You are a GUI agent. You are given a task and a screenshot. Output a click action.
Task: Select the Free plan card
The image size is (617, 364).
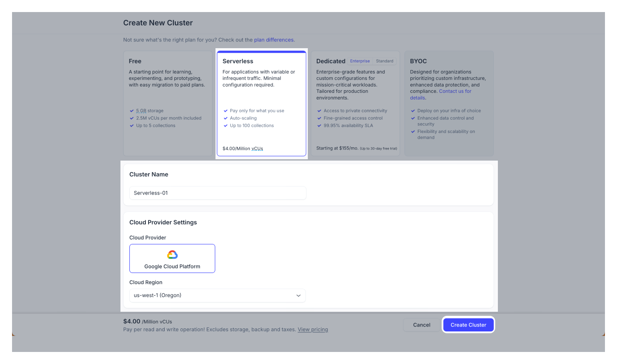pyautogui.click(x=168, y=103)
